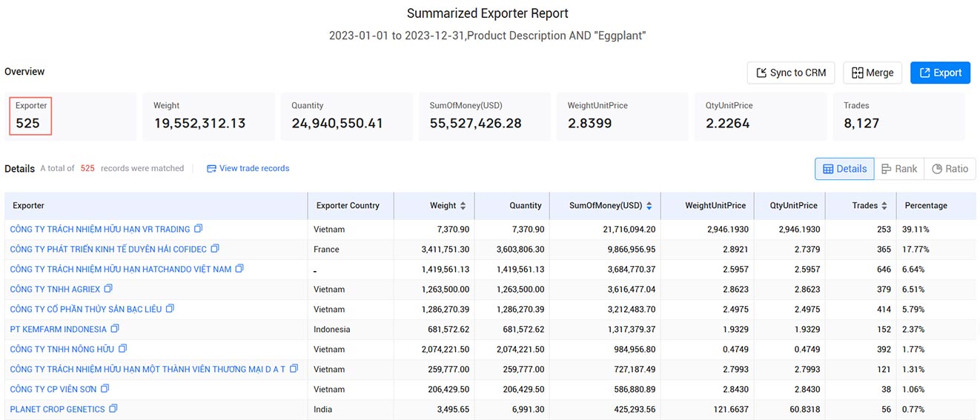Screen dimensions: 980x420
Task: Select Weight 19,552,312.13 overview card
Action: pyautogui.click(x=210, y=116)
